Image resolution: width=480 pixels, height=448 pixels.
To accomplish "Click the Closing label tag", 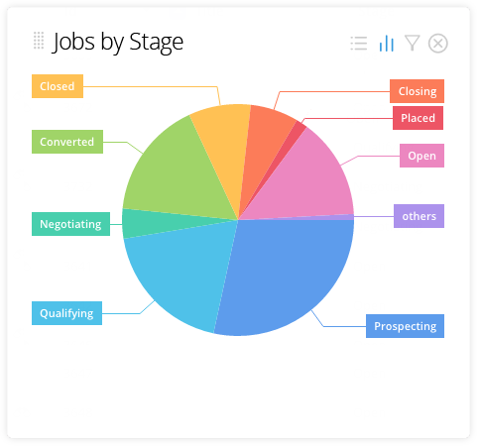I will click(417, 91).
